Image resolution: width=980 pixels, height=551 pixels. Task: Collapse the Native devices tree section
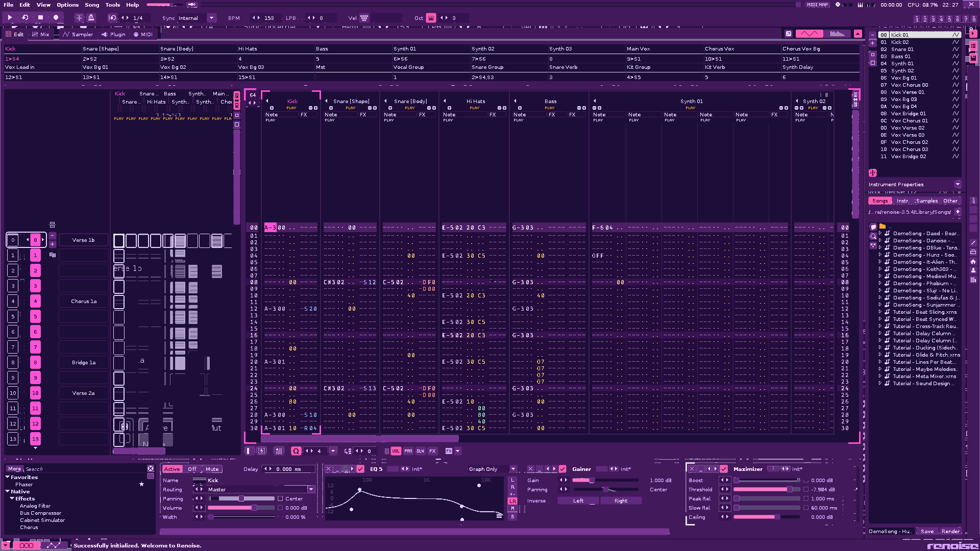[x=8, y=491]
